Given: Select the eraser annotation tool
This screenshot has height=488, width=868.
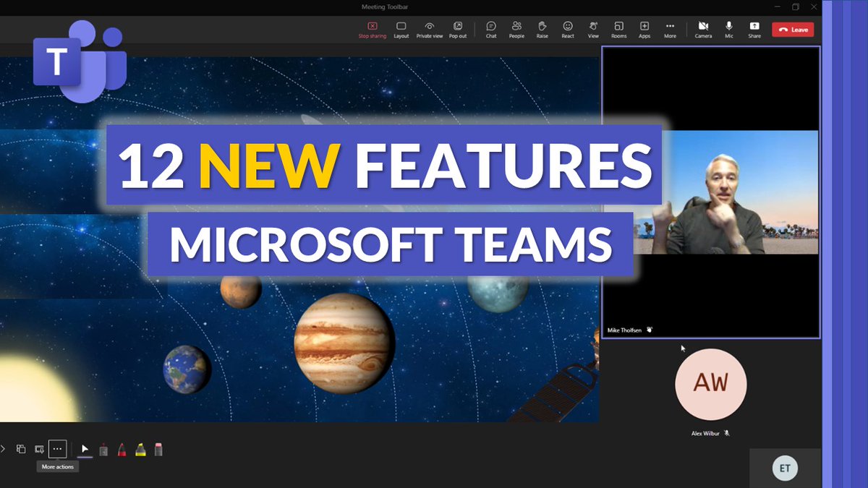Looking at the screenshot, I should pyautogui.click(x=158, y=449).
